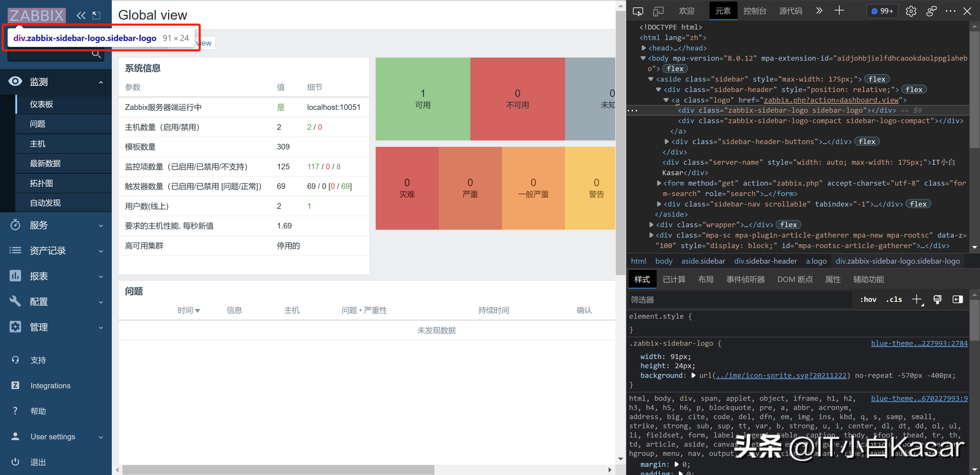Click the paintbrush rendering emulation icon
The height and width of the screenshot is (475, 980).
point(937,299)
